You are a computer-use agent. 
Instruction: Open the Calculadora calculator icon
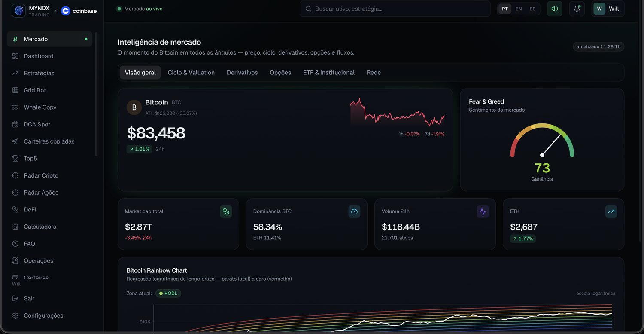(x=15, y=227)
